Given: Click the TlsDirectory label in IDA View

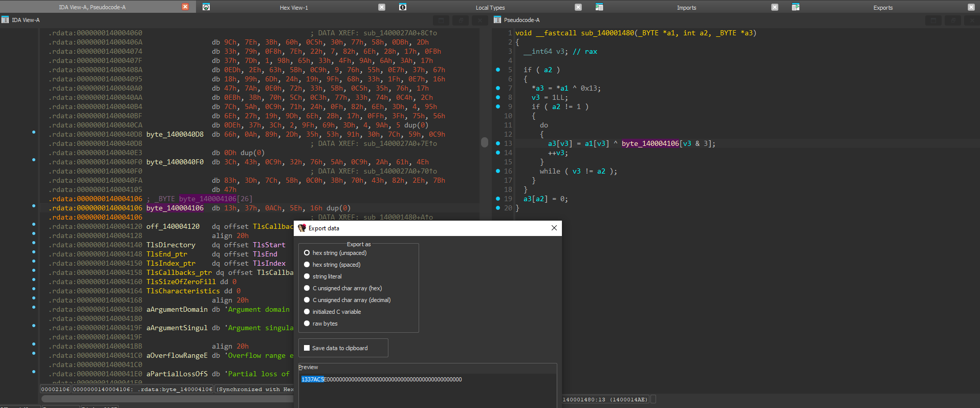Looking at the screenshot, I should pyautogui.click(x=171, y=245).
